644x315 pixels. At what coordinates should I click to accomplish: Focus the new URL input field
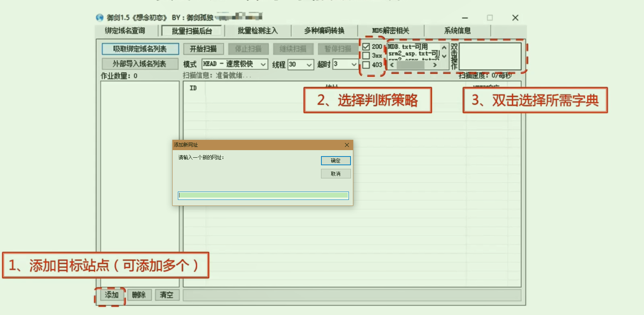[x=263, y=196]
